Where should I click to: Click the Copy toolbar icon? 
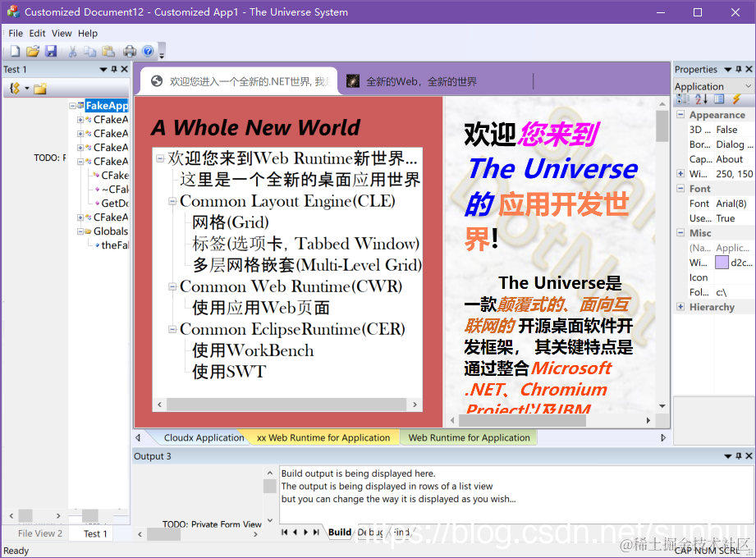click(x=89, y=51)
